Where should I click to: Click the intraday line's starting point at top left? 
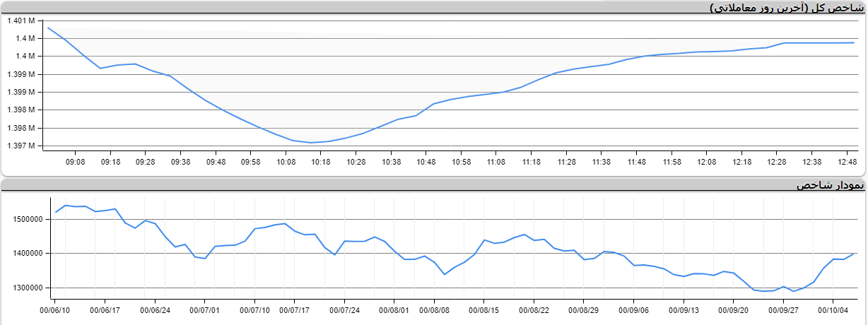[x=47, y=28]
